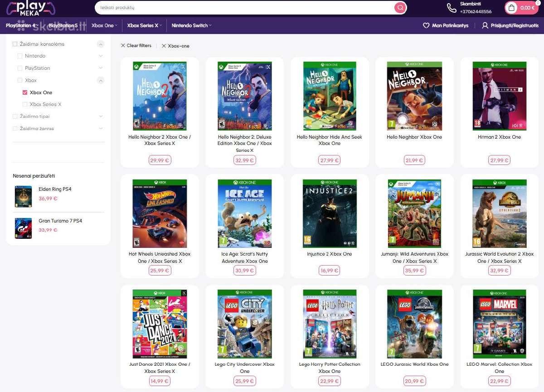Image resolution: width=544 pixels, height=392 pixels.
Task: Click the +37062448556 phone number
Action: [x=476, y=11]
